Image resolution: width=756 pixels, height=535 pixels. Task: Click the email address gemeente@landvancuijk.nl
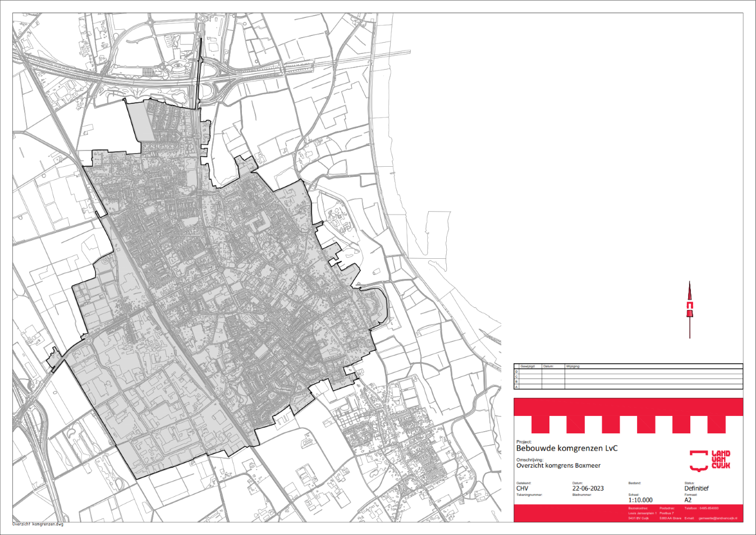pyautogui.click(x=718, y=518)
